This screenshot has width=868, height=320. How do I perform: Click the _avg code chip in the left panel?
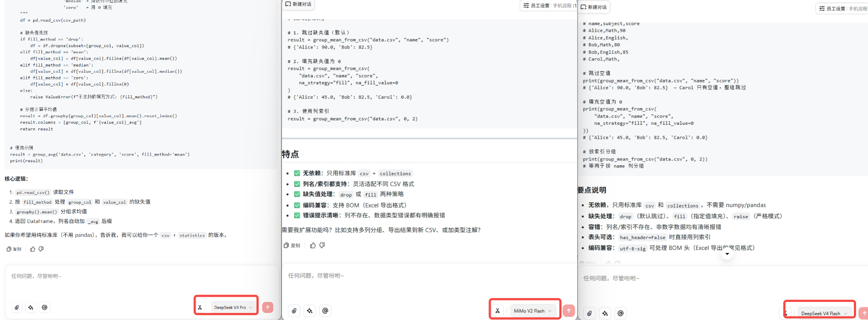coord(93,221)
